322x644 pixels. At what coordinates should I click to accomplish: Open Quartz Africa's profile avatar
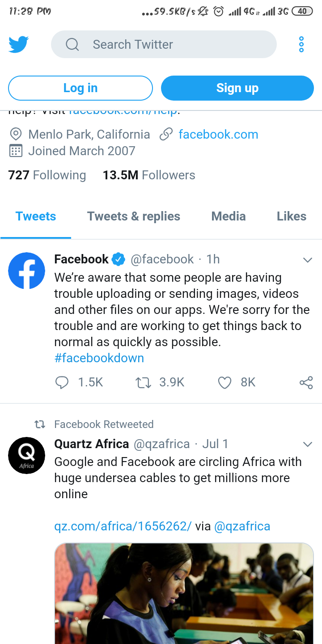click(x=27, y=455)
